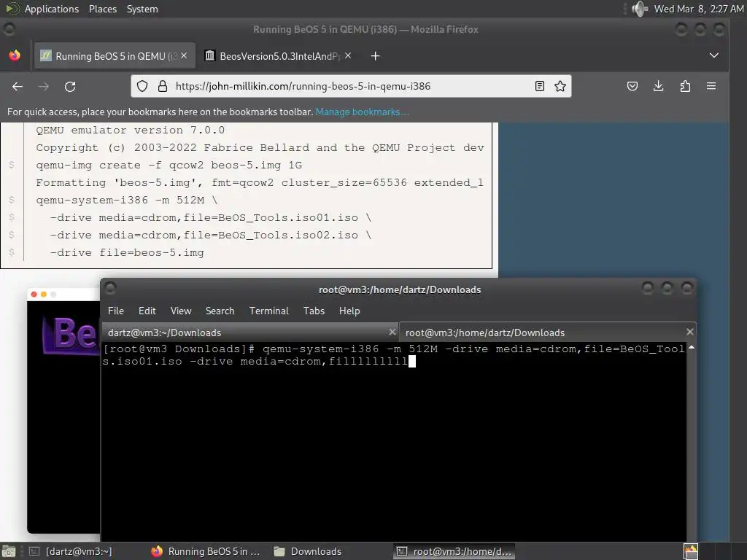Open the terminal Help menu
The width and height of the screenshot is (747, 560).
pos(349,311)
